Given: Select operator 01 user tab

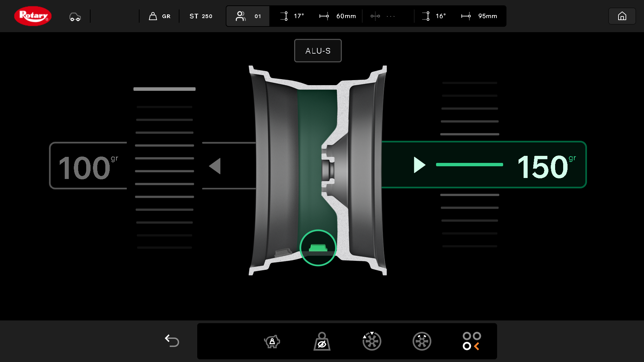Looking at the screenshot, I should click(248, 16).
